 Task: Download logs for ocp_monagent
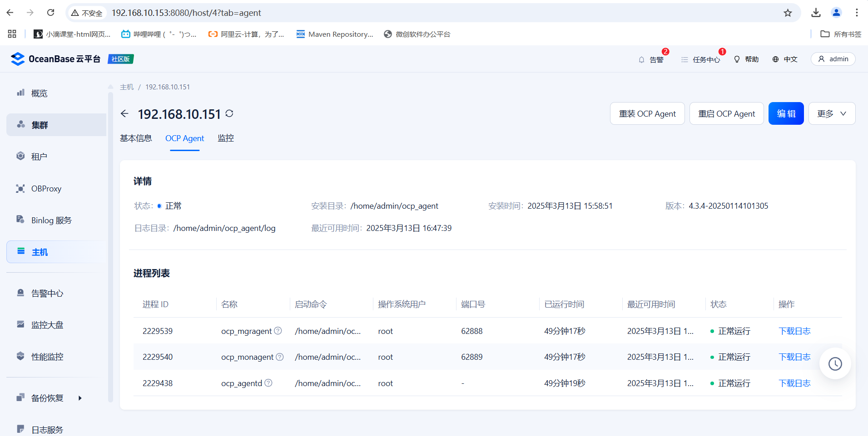[794, 357]
